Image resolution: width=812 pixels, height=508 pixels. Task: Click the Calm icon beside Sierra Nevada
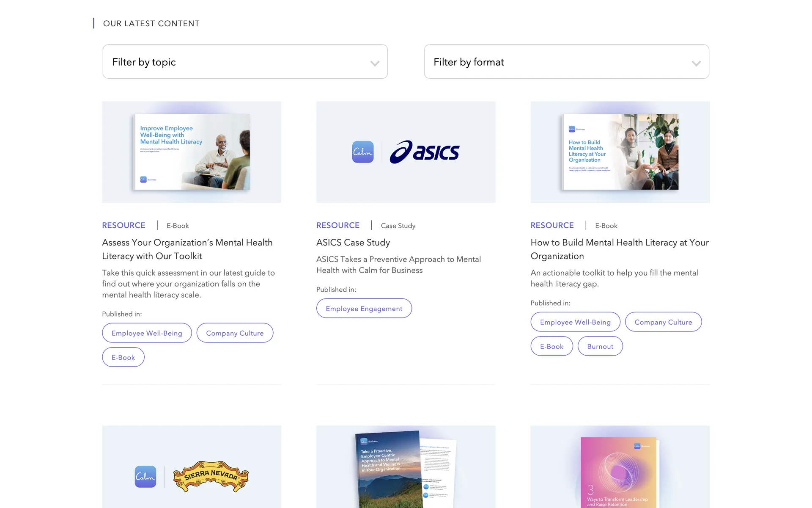point(145,477)
